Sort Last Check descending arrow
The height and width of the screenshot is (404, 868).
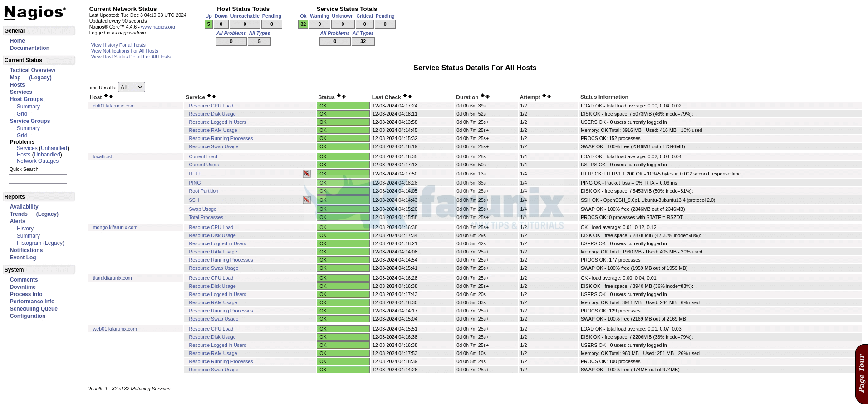(x=410, y=96)
